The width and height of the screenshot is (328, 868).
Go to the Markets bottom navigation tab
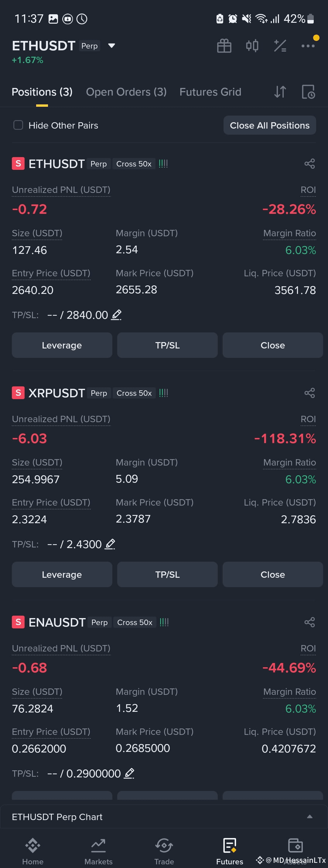[98, 851]
